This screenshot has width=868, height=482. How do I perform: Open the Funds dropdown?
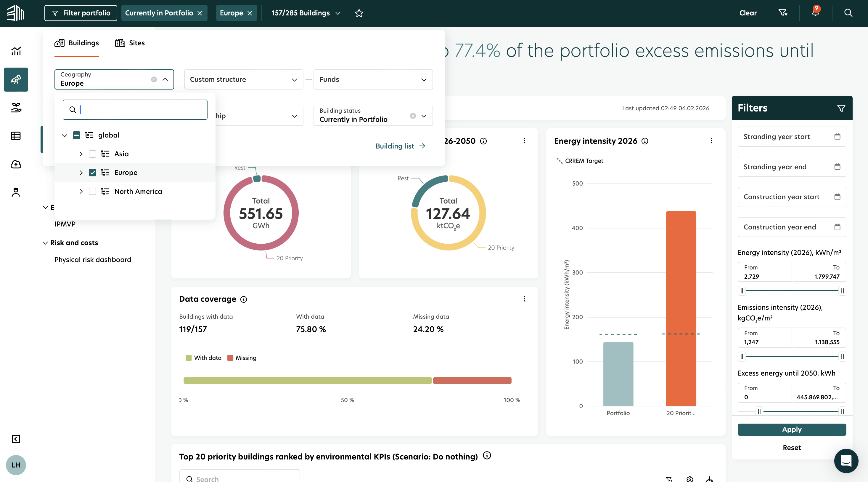[373, 80]
